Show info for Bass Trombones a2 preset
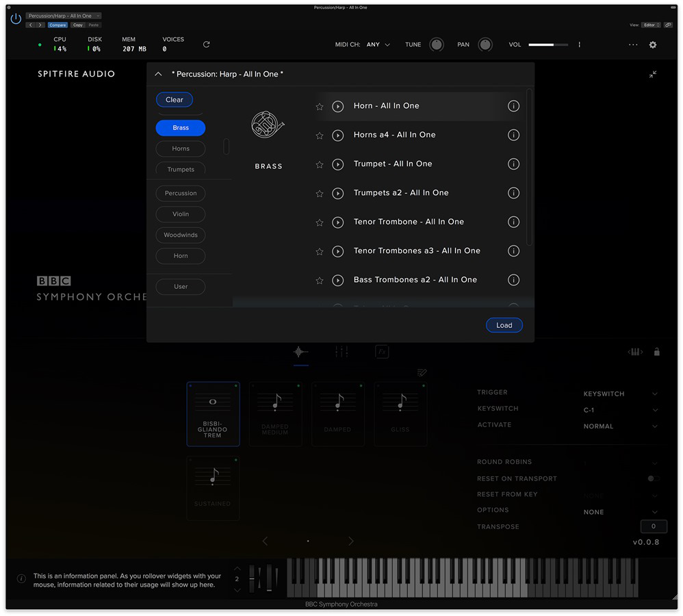Screen dimensions: 683x616 click(x=513, y=280)
